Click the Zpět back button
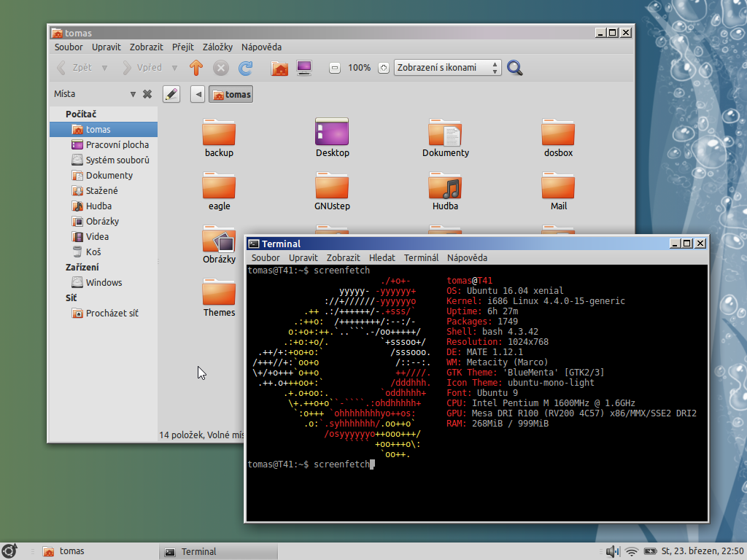 point(75,68)
